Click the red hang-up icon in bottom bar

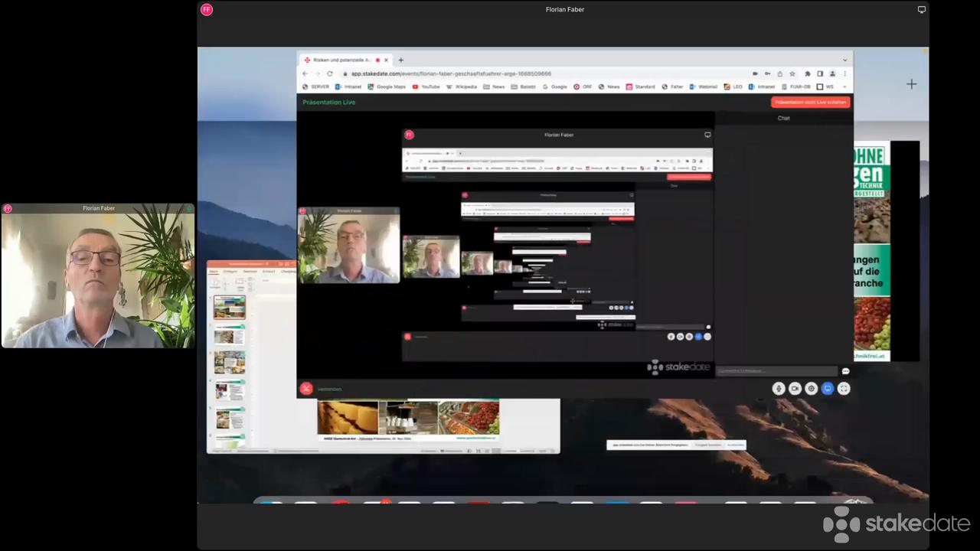(x=306, y=389)
